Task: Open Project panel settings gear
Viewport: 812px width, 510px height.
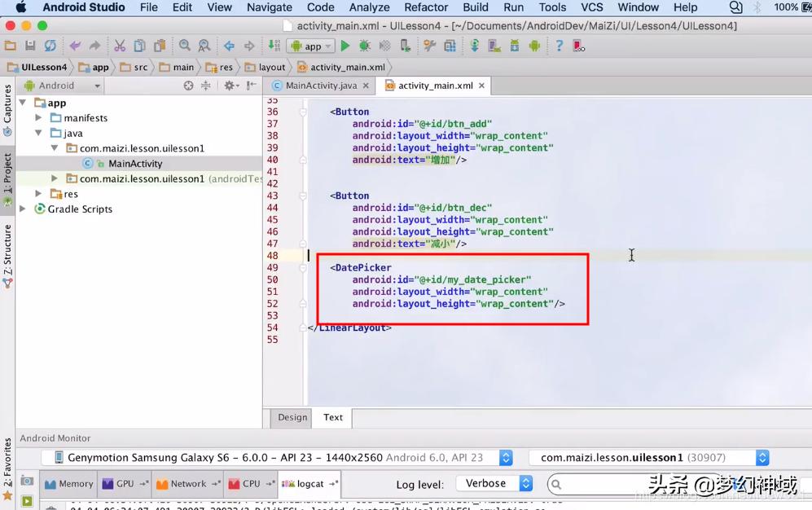Action: point(230,86)
